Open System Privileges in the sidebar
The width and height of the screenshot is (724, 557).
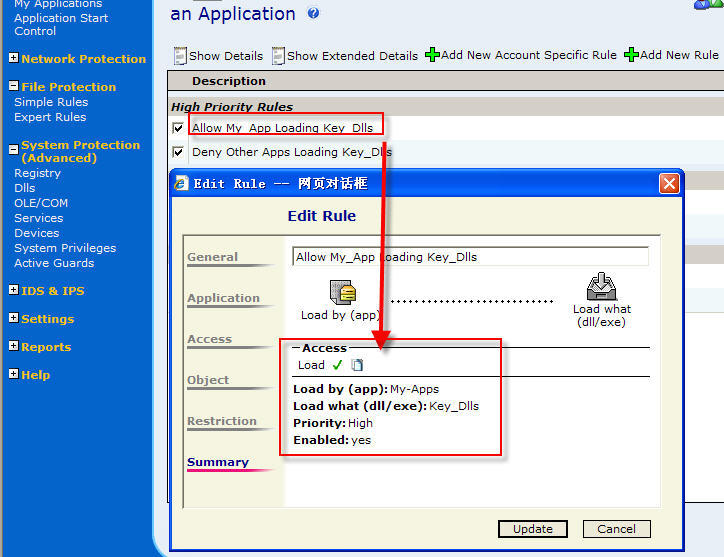pos(65,248)
